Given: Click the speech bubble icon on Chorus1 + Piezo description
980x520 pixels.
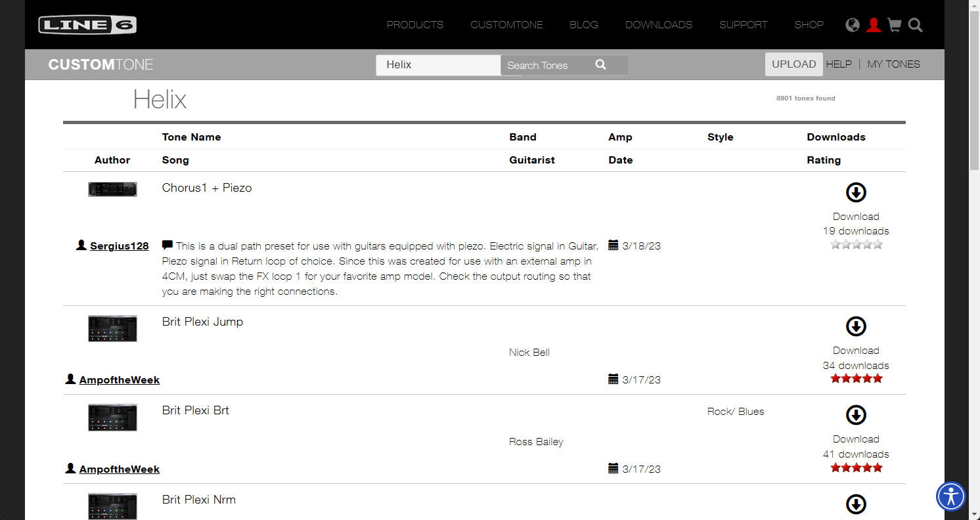Looking at the screenshot, I should pos(167,244).
